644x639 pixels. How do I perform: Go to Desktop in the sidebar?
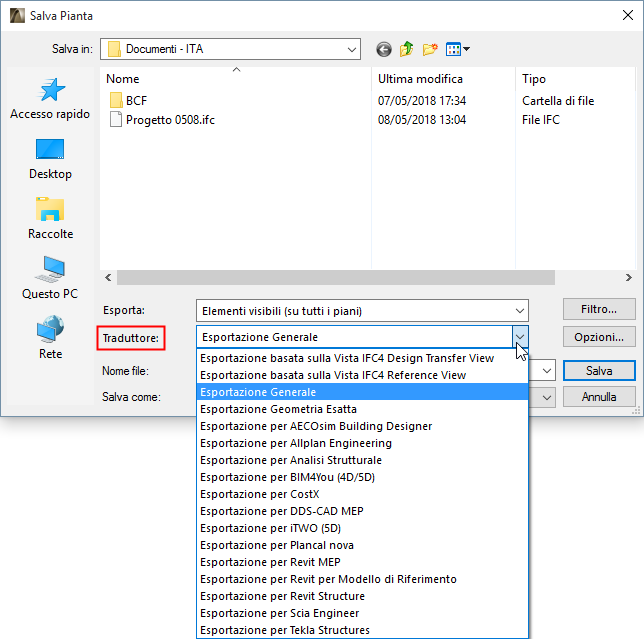(x=50, y=159)
